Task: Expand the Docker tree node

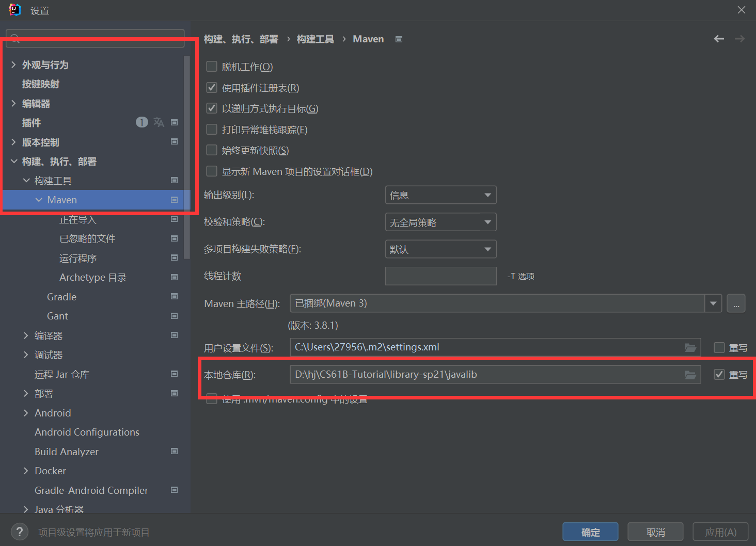Action: 26,471
